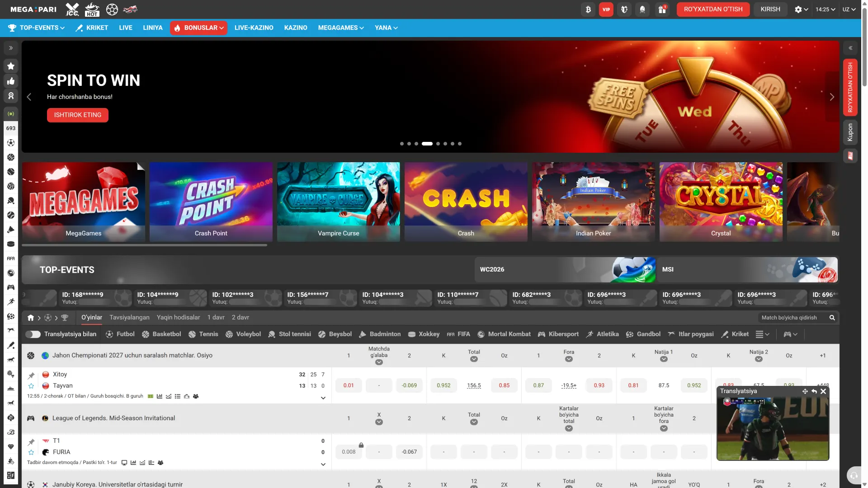The height and width of the screenshot is (488, 868).
Task: Click the ISHTIROK ETING banner button
Action: click(78, 115)
